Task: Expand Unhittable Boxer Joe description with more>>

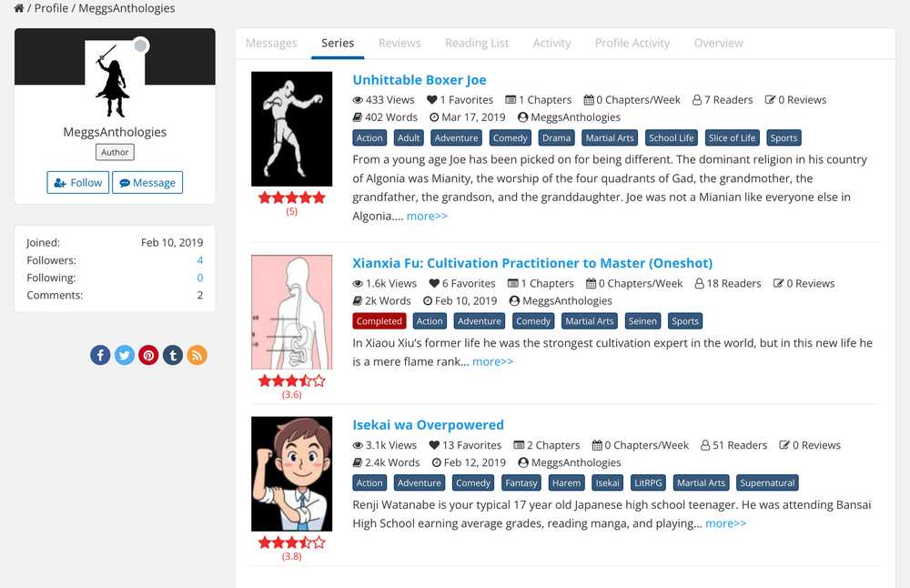Action: coord(427,216)
